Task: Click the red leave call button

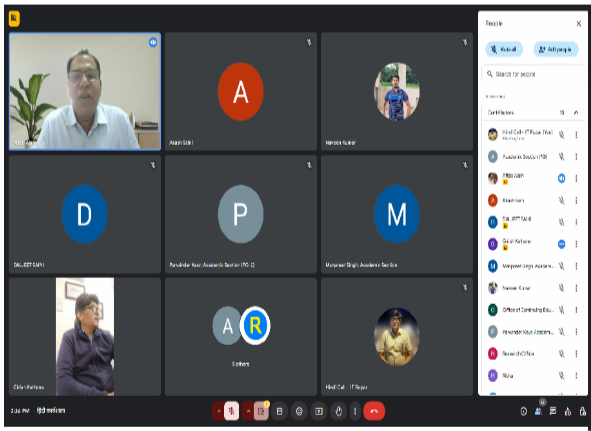Action: 374,411
